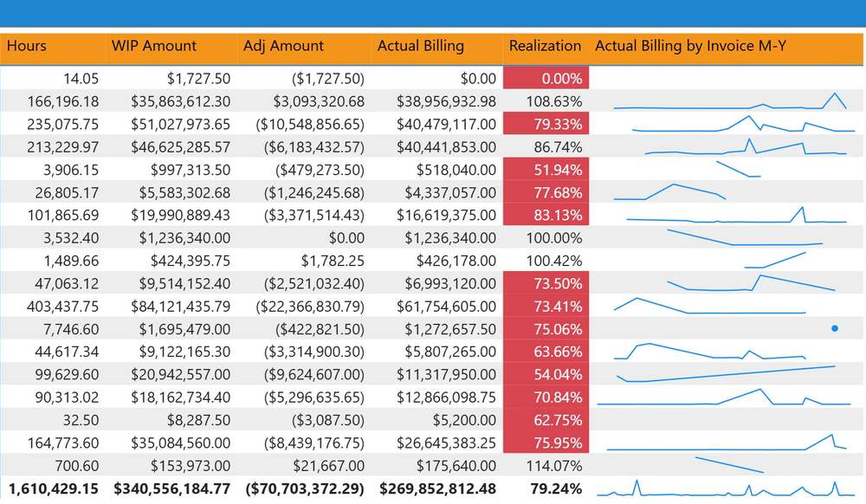Click the sparkline in the 70.84% row
The image size is (866, 504).
[x=724, y=397]
